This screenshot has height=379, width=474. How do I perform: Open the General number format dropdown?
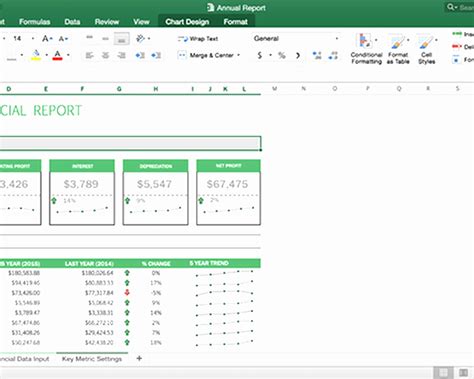337,39
